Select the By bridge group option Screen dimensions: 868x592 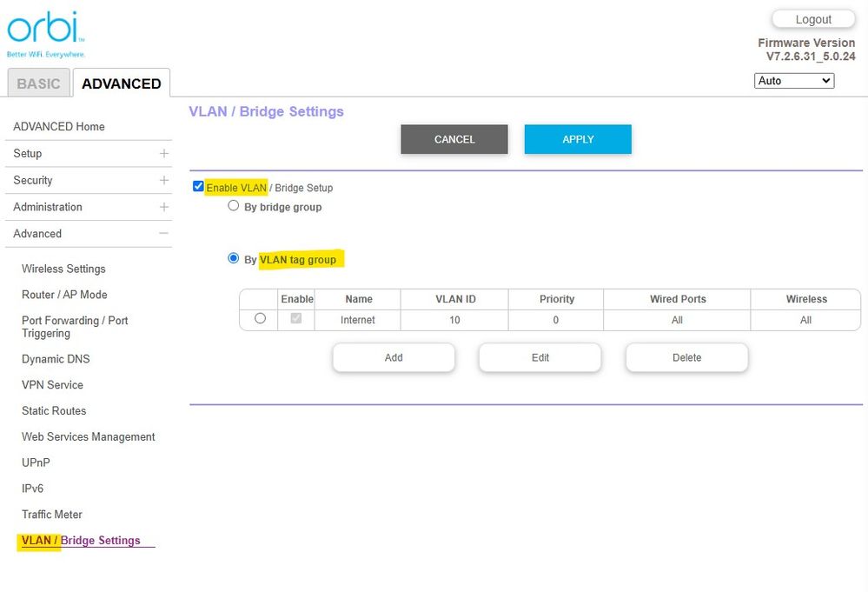233,205
